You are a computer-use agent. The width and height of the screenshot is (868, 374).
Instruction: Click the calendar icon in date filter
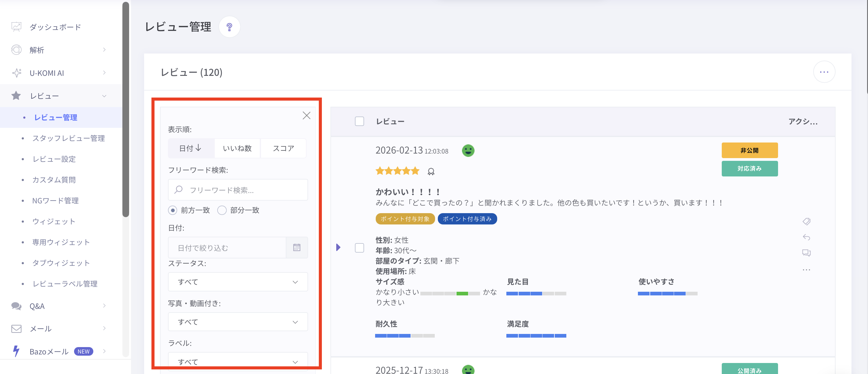tap(296, 248)
